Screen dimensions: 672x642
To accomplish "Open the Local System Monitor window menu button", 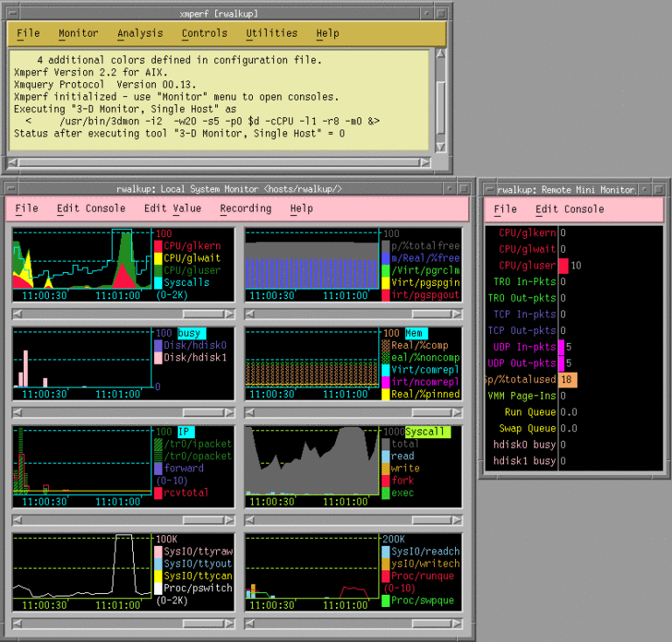I will [10, 188].
